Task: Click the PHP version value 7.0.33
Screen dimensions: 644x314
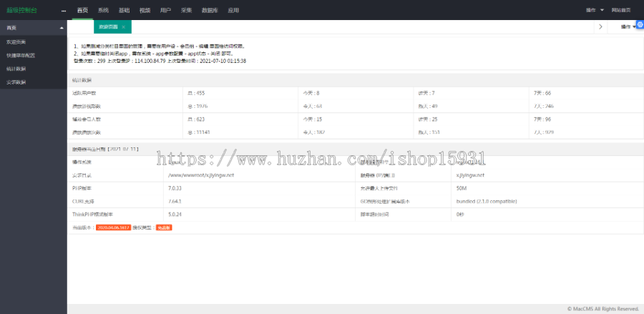Action: 175,188
